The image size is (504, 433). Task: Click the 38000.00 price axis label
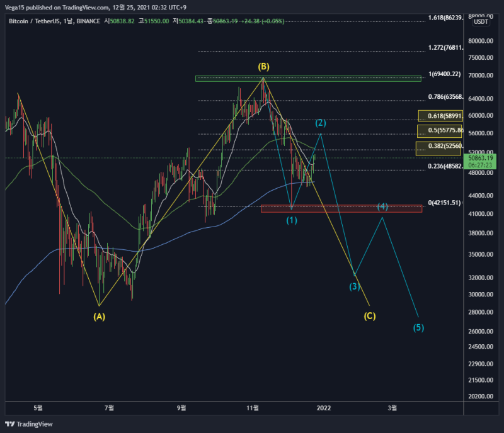481,233
